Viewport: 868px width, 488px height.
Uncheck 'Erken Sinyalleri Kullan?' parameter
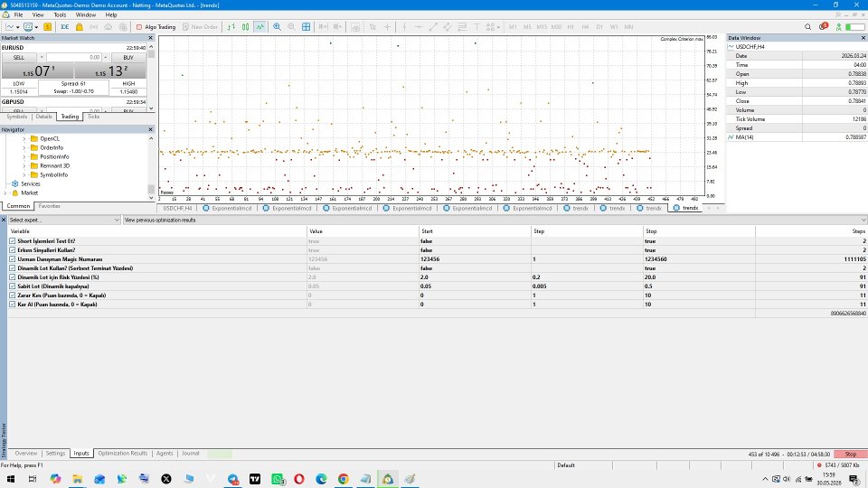(12, 250)
